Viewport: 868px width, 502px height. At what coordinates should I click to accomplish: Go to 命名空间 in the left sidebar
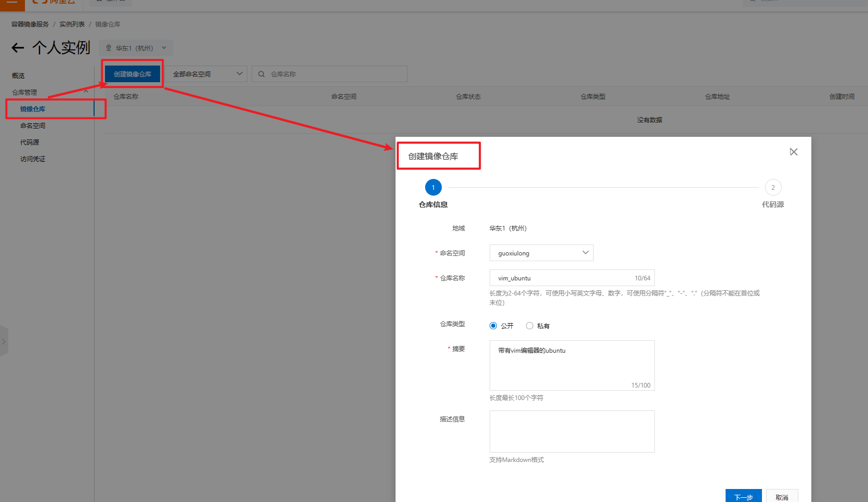33,125
